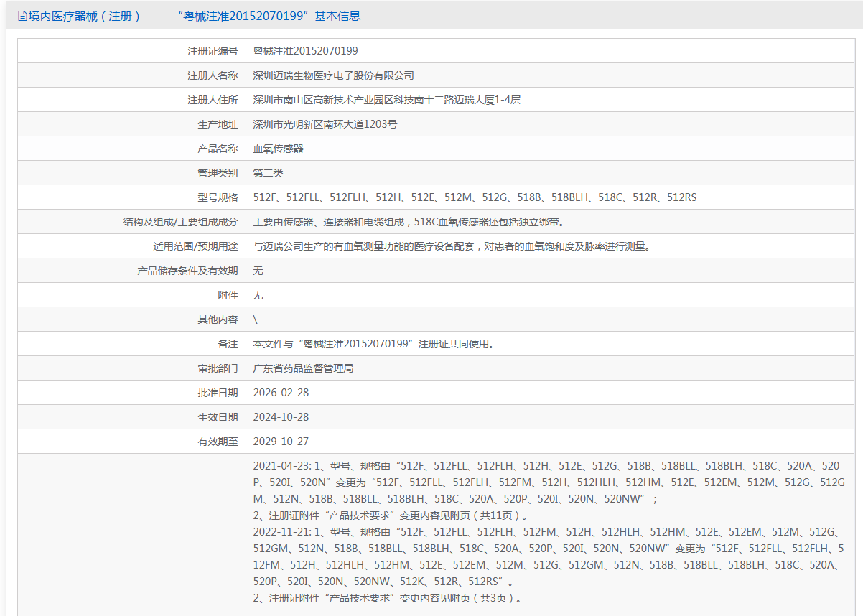Click the 附件 label cell

point(132,295)
